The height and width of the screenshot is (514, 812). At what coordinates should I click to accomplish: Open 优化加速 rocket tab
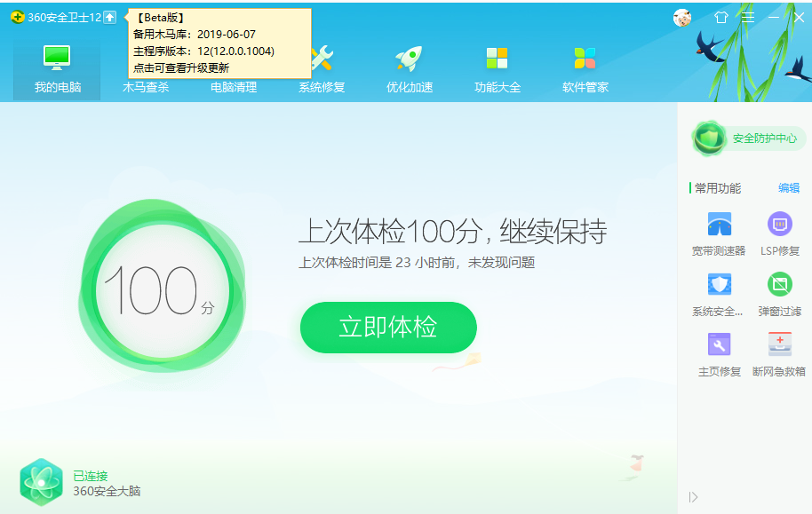[410, 68]
